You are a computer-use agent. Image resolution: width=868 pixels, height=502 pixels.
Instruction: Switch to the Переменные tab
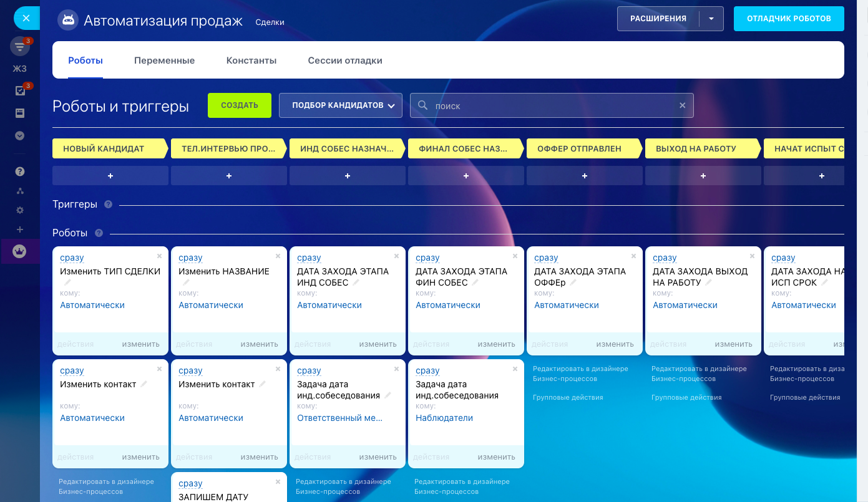(164, 60)
